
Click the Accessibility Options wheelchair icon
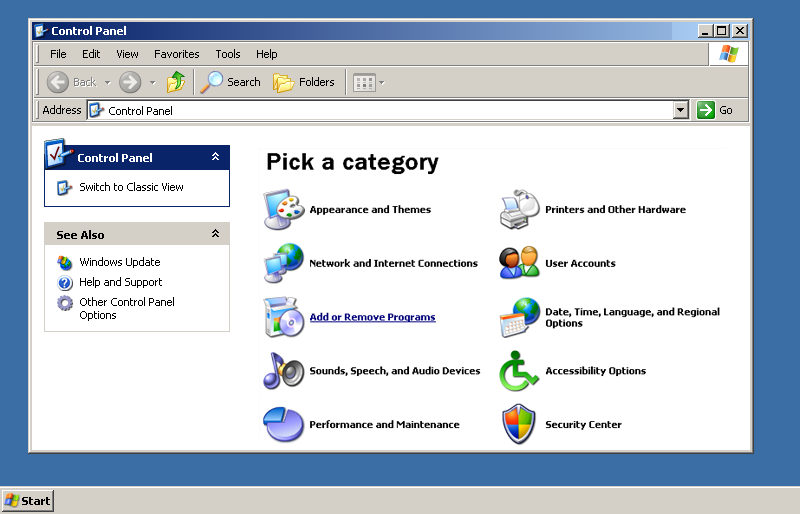[x=519, y=371]
